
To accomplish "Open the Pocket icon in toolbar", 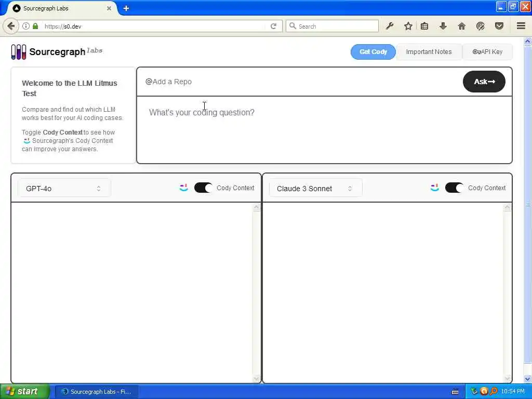I will pos(499,26).
